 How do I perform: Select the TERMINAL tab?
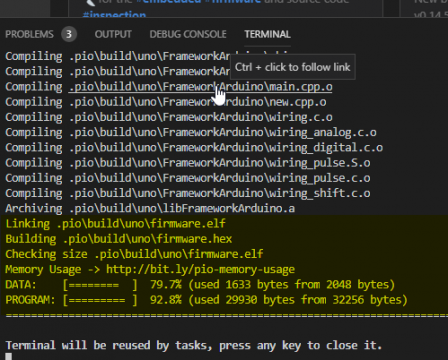coord(267,34)
